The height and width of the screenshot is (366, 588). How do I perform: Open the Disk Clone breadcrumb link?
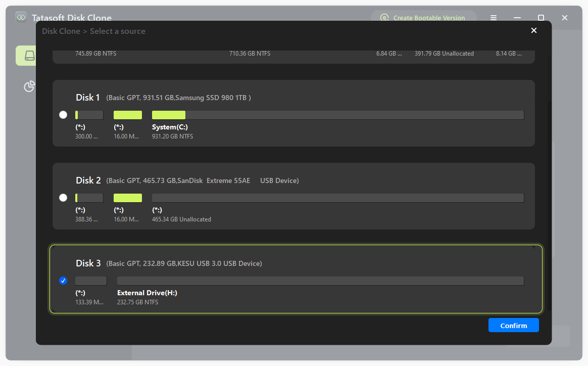61,31
